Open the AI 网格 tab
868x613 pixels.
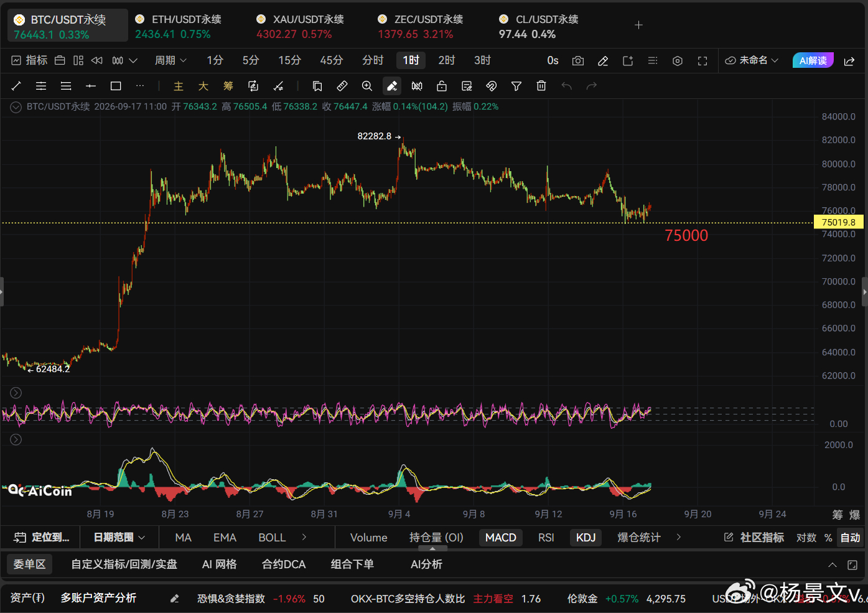pos(220,564)
